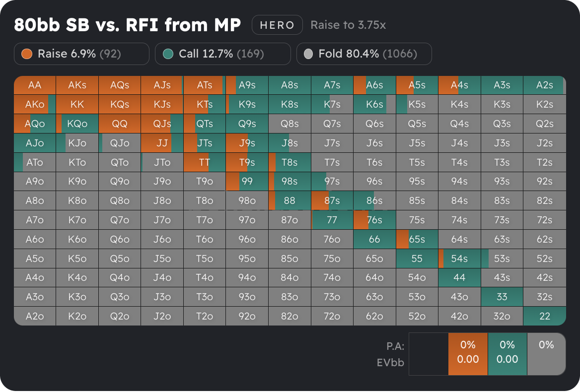Toggle the teal Call 12.7% filter
580x392 pixels.
tap(221, 54)
